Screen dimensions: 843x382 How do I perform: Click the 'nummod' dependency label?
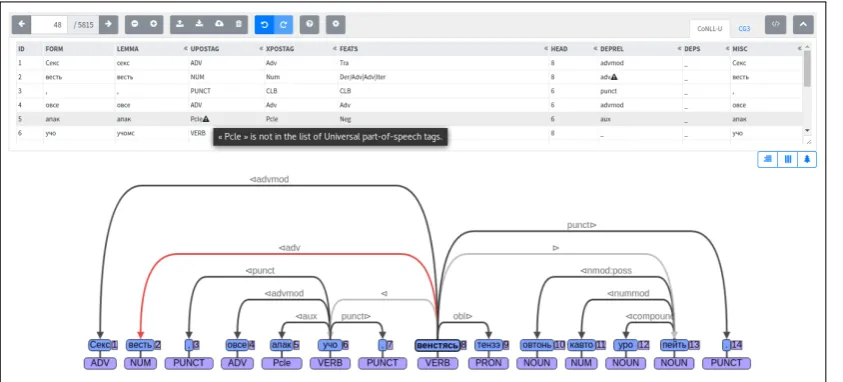coord(628,293)
